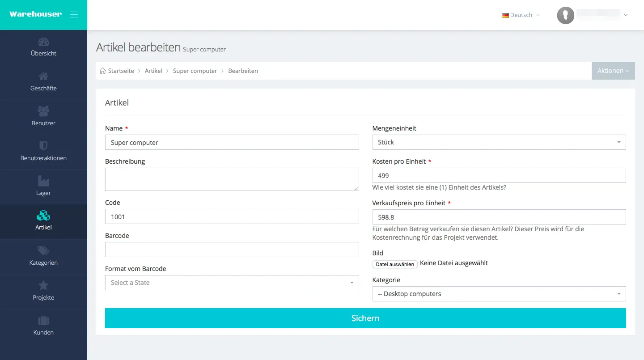This screenshot has width=644, height=360.
Task: Focus the Barcode text field
Action: click(x=232, y=250)
